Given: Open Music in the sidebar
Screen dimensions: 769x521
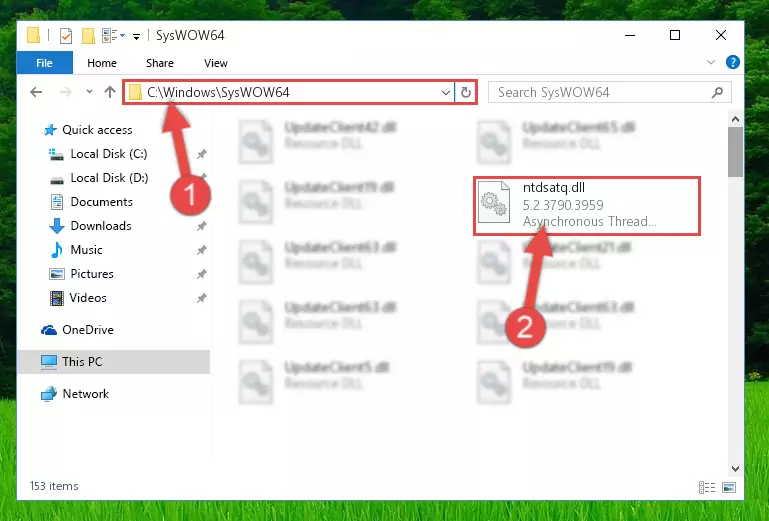Looking at the screenshot, I should coord(77,250).
